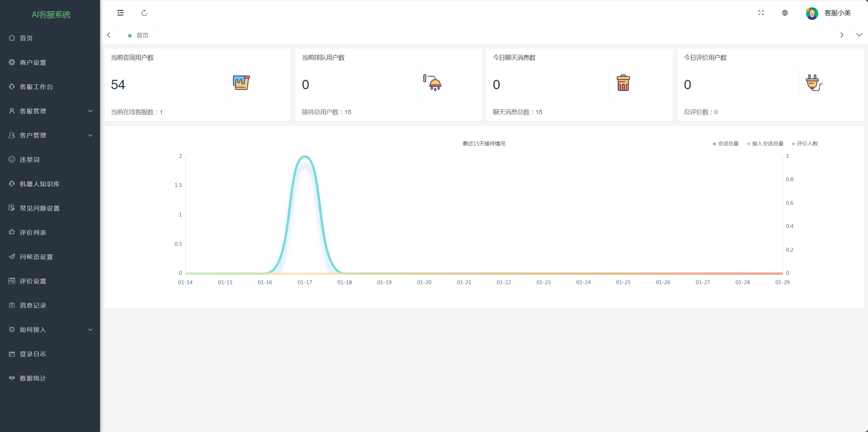Open 机器人知识库 page

50,184
